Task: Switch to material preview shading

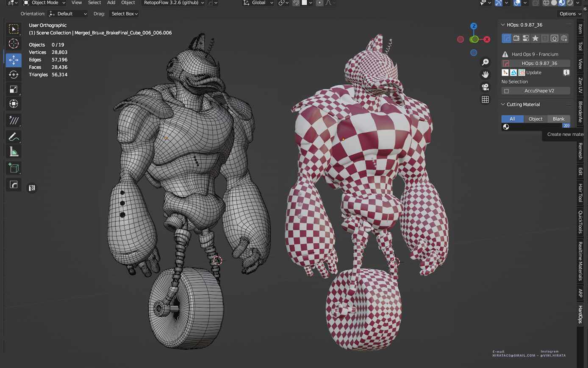Action: (562, 3)
